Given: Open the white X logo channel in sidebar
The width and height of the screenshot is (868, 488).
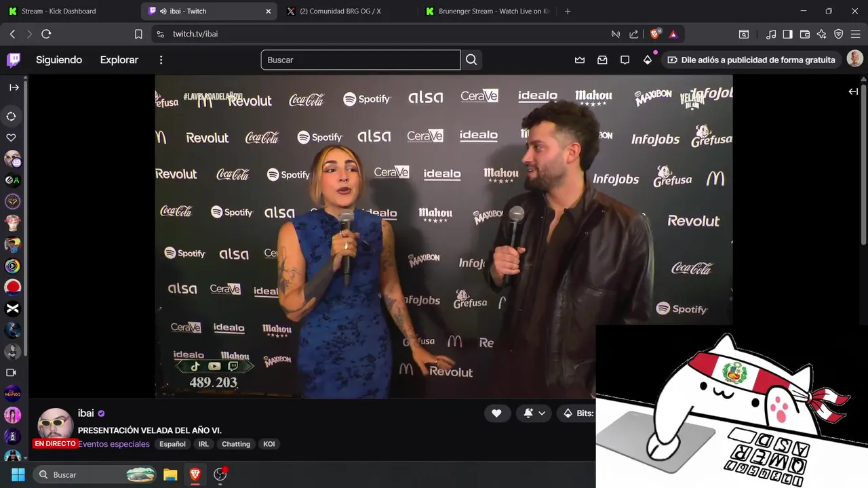Looking at the screenshot, I should click(x=13, y=309).
